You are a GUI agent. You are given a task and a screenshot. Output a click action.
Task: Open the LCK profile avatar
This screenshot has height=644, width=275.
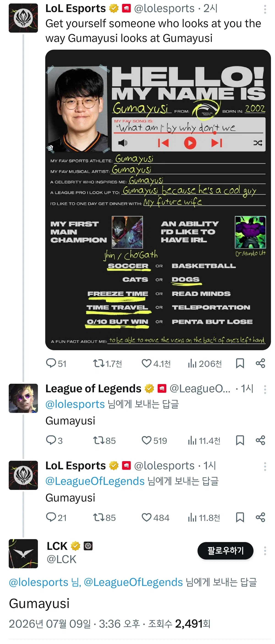[23, 554]
